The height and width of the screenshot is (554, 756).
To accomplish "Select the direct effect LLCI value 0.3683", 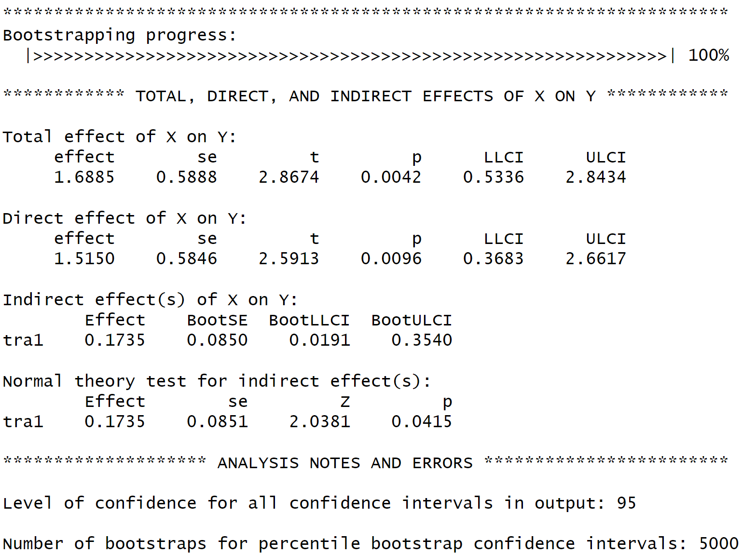I will (493, 259).
